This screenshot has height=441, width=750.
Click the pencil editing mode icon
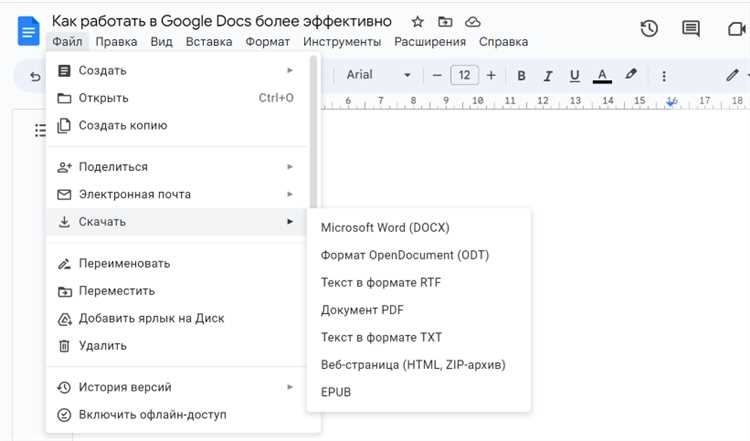(732, 75)
